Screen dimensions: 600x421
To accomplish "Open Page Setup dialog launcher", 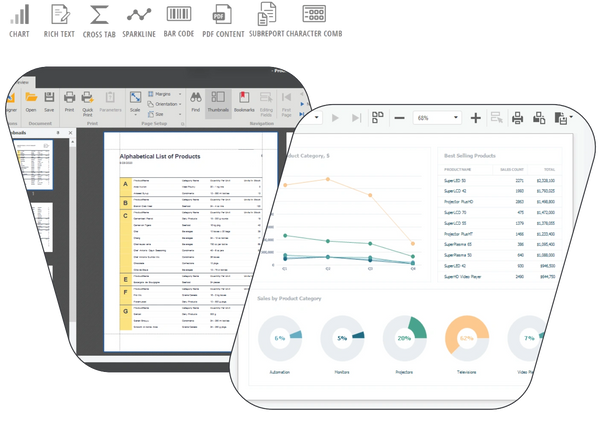I will [183, 124].
